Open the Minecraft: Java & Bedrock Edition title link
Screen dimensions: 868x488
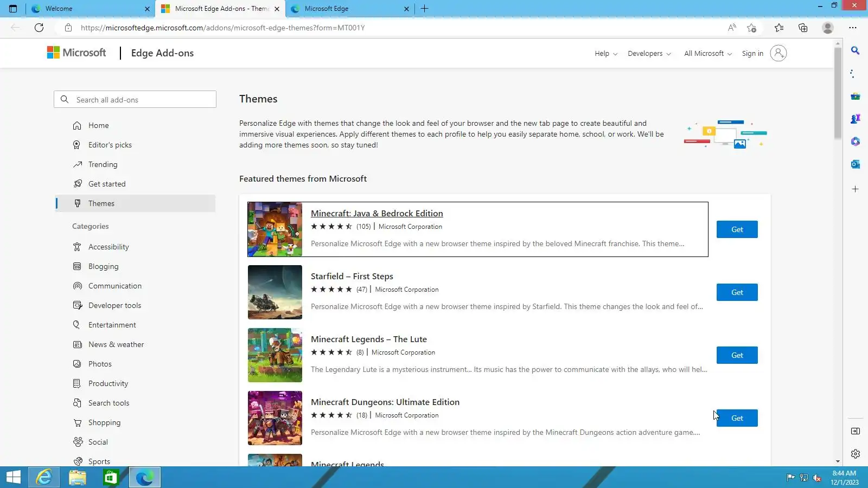pyautogui.click(x=377, y=214)
